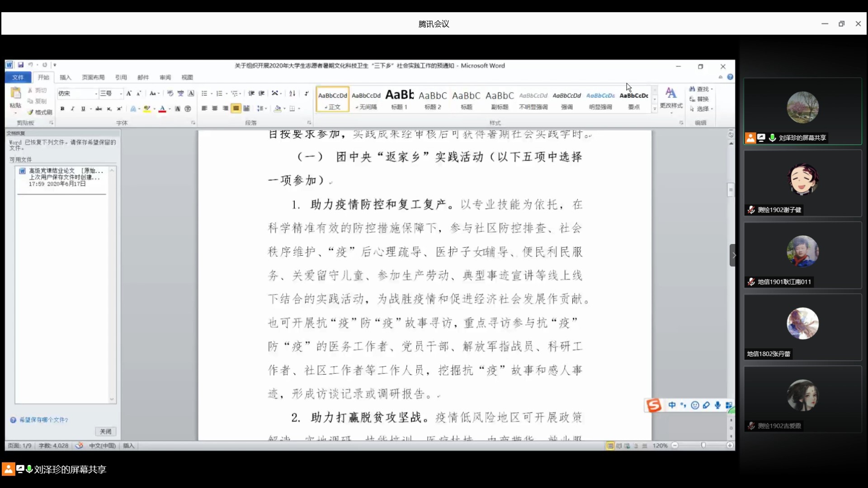This screenshot has width=868, height=488.
Task: Center align the paragraph
Action: (x=215, y=108)
